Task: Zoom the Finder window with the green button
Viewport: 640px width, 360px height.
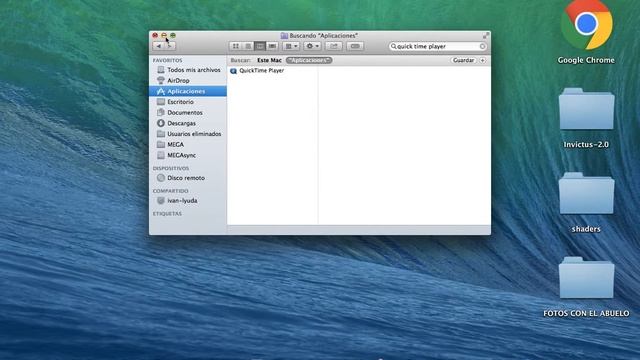Action: tap(173, 36)
